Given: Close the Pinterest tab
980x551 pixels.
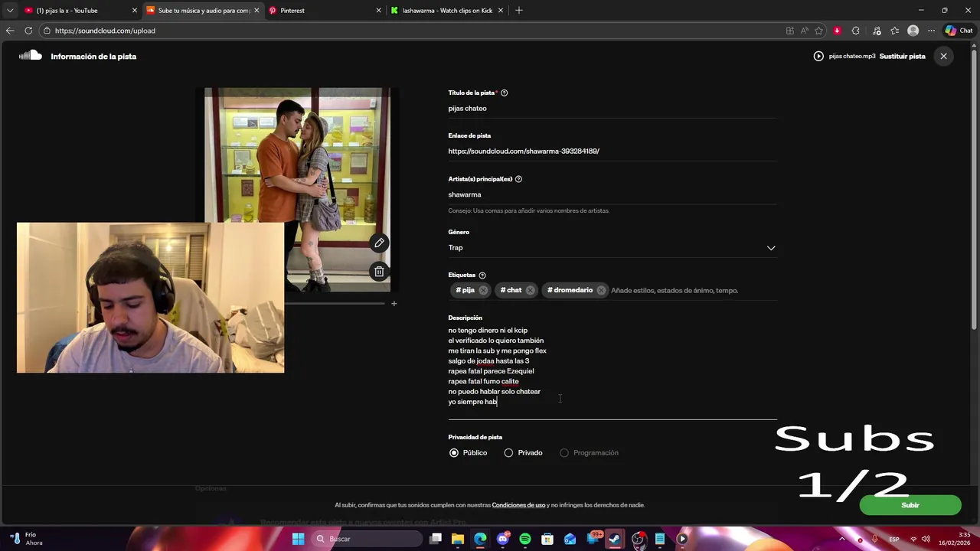Looking at the screenshot, I should pyautogui.click(x=378, y=11).
